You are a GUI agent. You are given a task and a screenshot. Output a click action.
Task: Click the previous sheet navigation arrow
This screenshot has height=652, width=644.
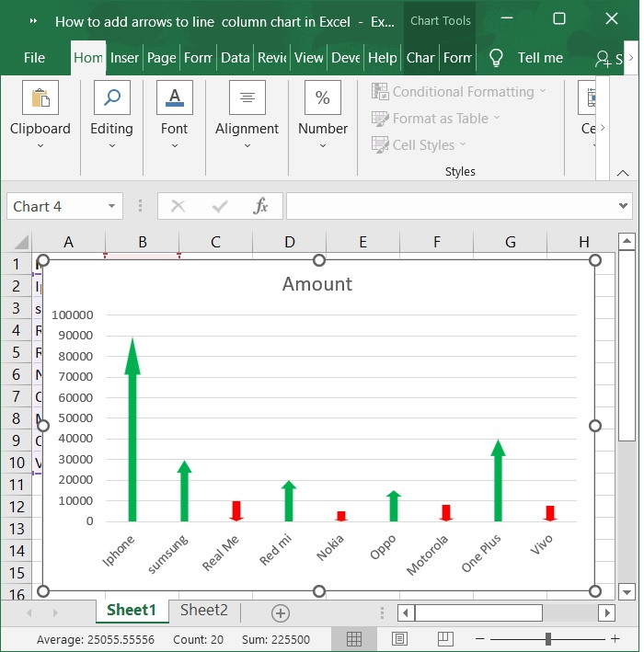click(29, 612)
